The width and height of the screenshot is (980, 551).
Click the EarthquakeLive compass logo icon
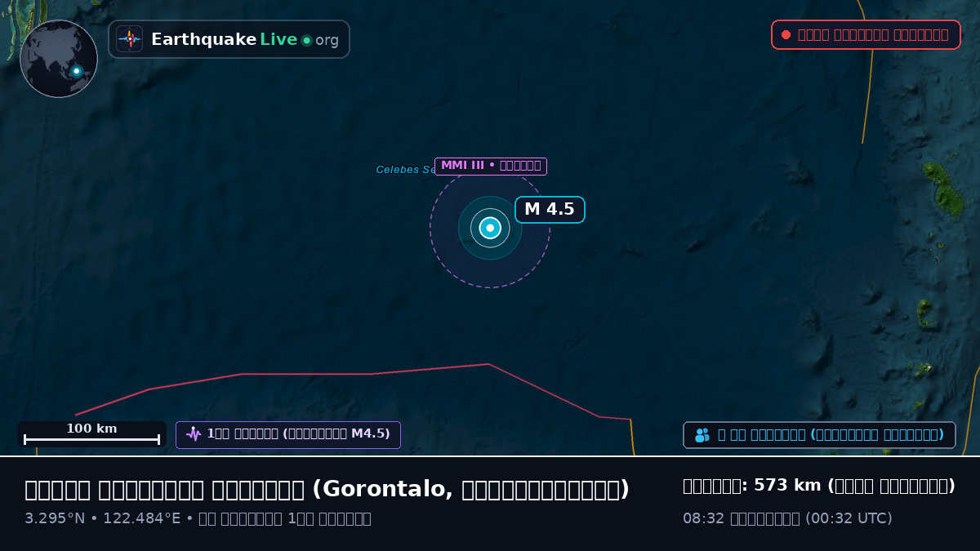tap(129, 39)
